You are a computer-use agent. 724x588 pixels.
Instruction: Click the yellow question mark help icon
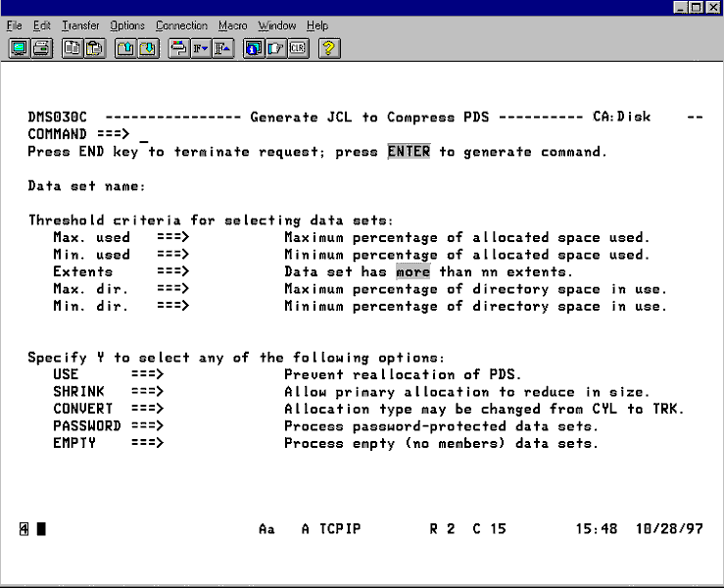[x=329, y=48]
